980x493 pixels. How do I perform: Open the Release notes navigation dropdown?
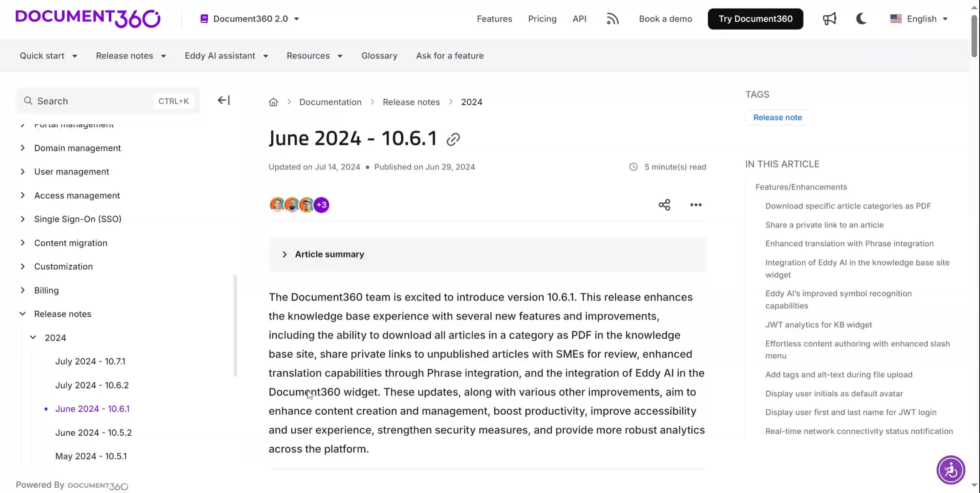(131, 56)
